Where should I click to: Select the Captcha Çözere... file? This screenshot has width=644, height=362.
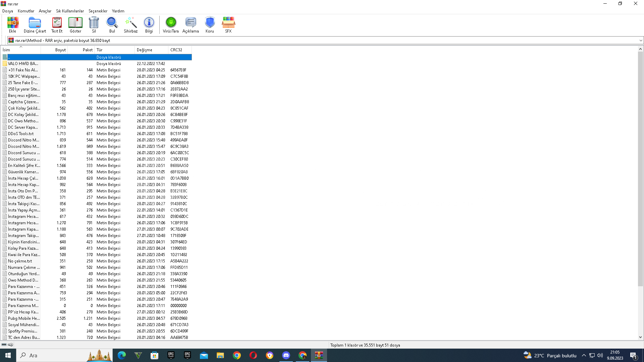click(97, 102)
